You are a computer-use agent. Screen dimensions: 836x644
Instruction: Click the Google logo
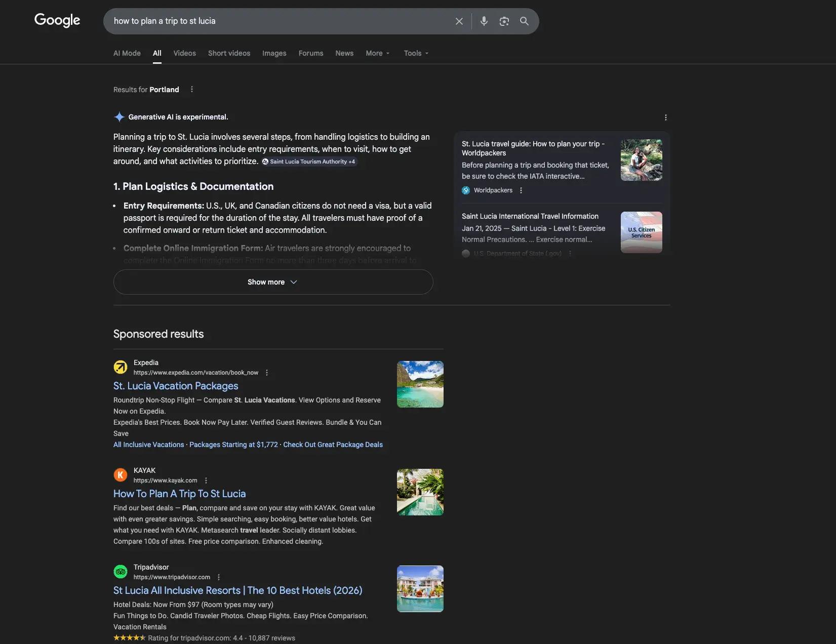57,20
